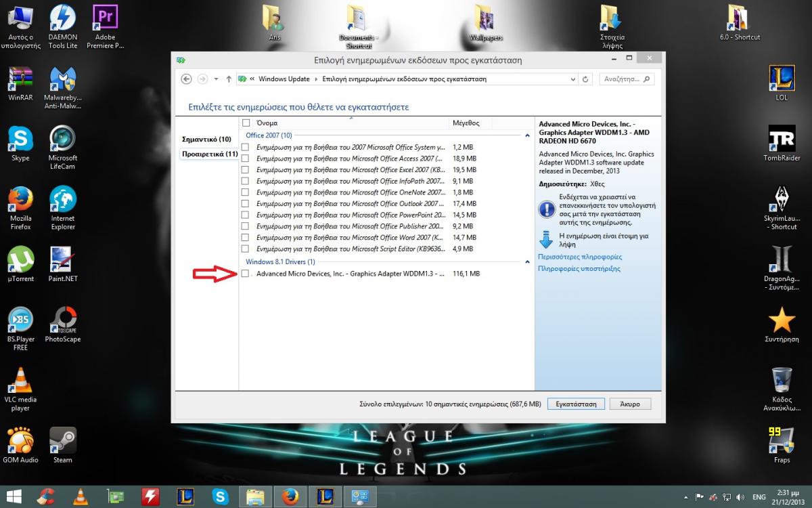Open Περισσότερες πληροφορίες link
Screen dimensions: 812x508
click(580, 257)
